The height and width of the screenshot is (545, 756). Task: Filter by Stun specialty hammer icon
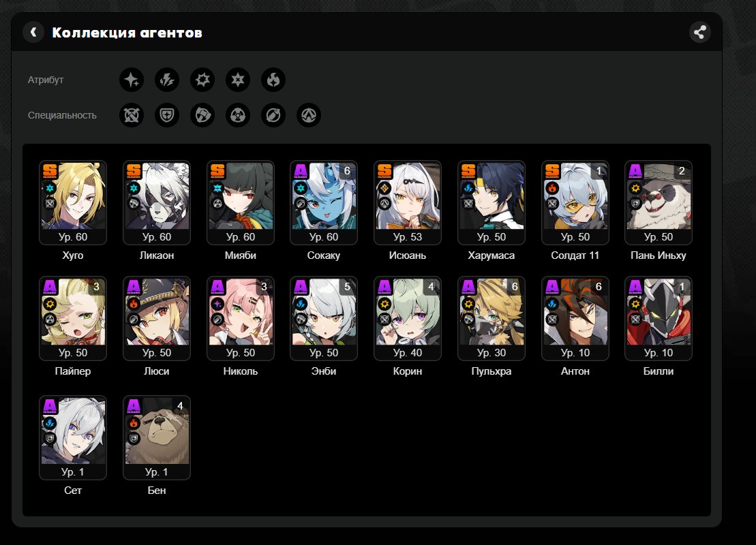coord(202,115)
